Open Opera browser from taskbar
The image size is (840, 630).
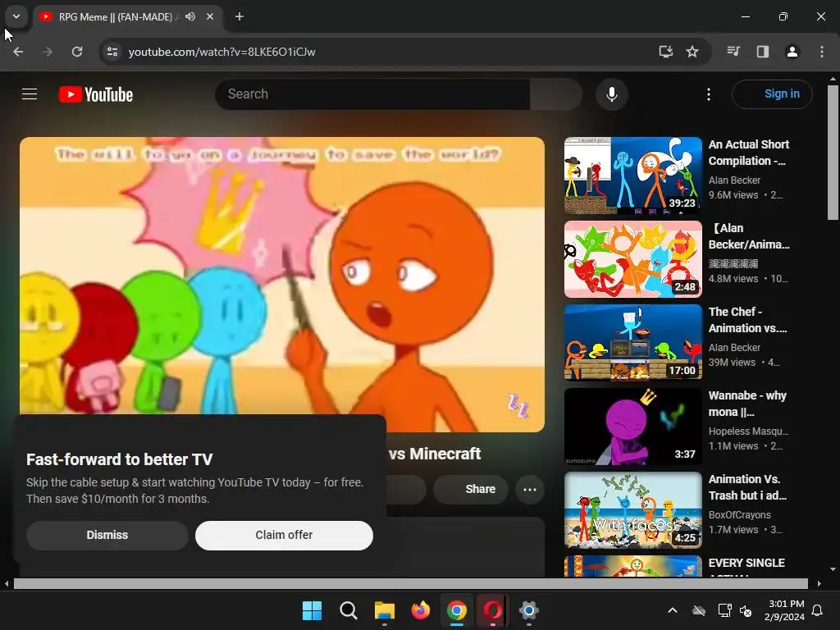pyautogui.click(x=493, y=610)
